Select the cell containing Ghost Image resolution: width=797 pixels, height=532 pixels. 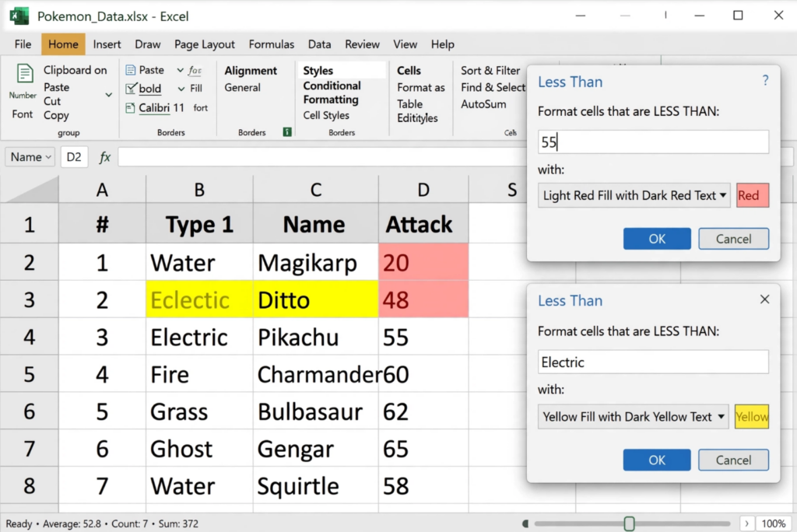point(199,449)
